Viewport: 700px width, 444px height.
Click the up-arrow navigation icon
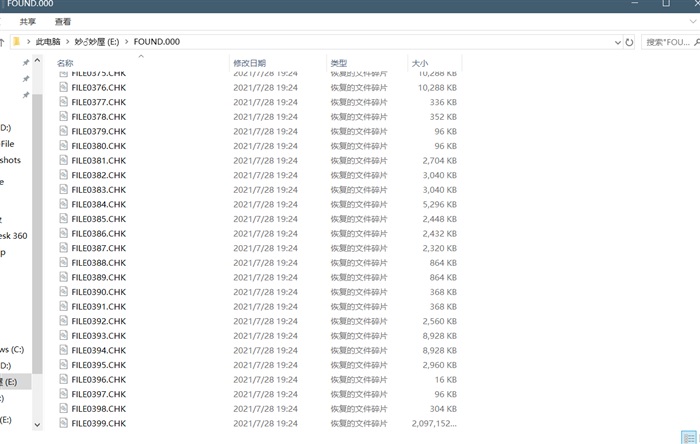point(3,42)
